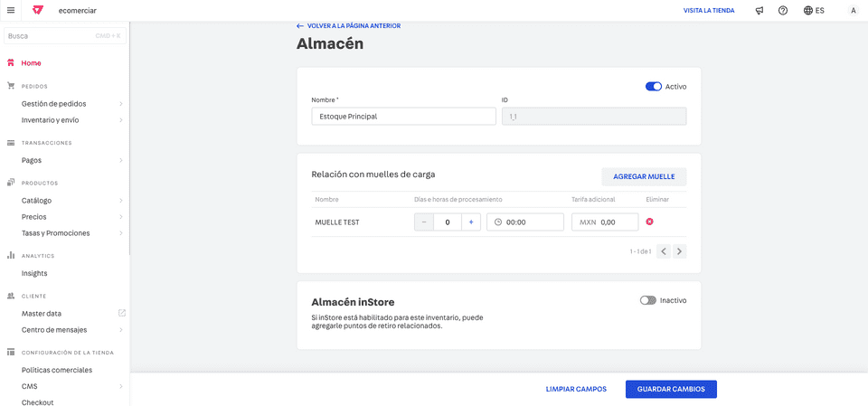Click Volver a la página anterior
Viewport: 868px width, 406px height.
pos(354,26)
